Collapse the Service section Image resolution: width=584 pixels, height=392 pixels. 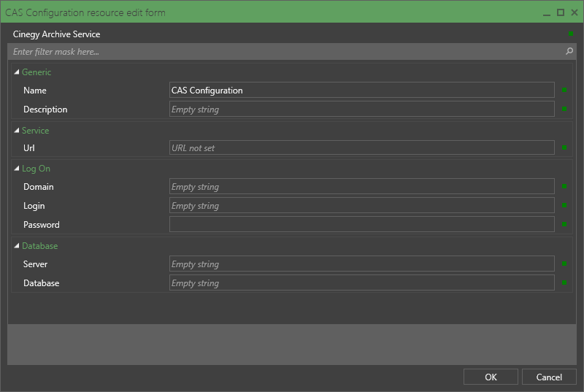[x=16, y=130]
